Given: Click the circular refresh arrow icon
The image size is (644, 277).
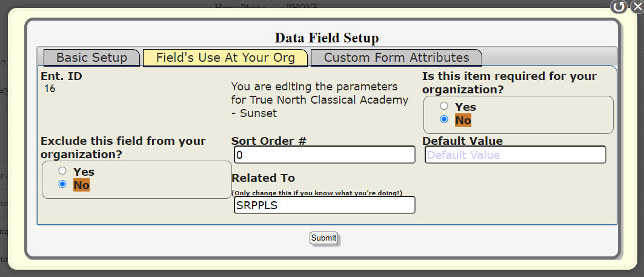Looking at the screenshot, I should (x=619, y=7).
